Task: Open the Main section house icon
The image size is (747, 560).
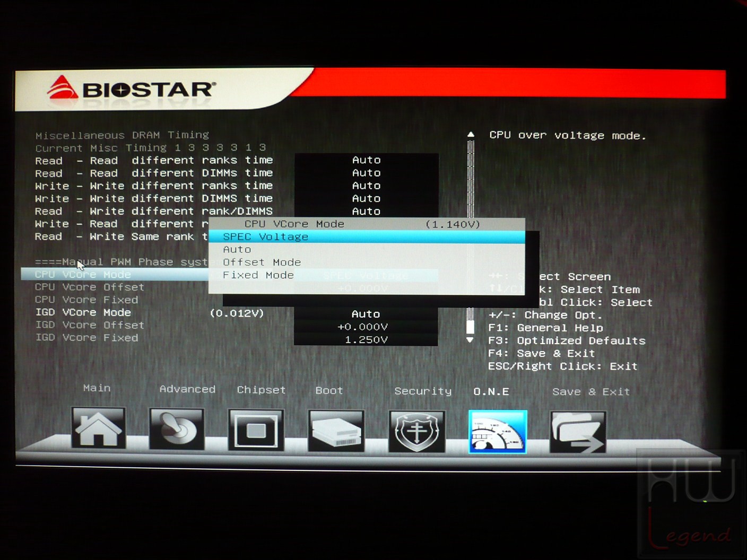Action: pos(98,428)
